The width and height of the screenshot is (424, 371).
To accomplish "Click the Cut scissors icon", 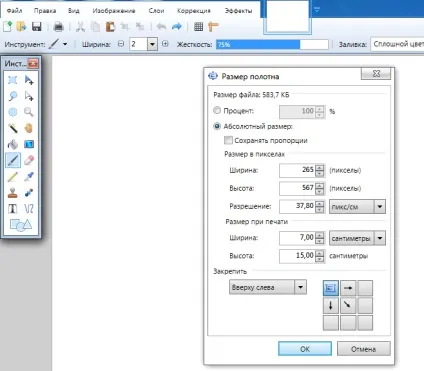I will pyautogui.click(x=80, y=27).
